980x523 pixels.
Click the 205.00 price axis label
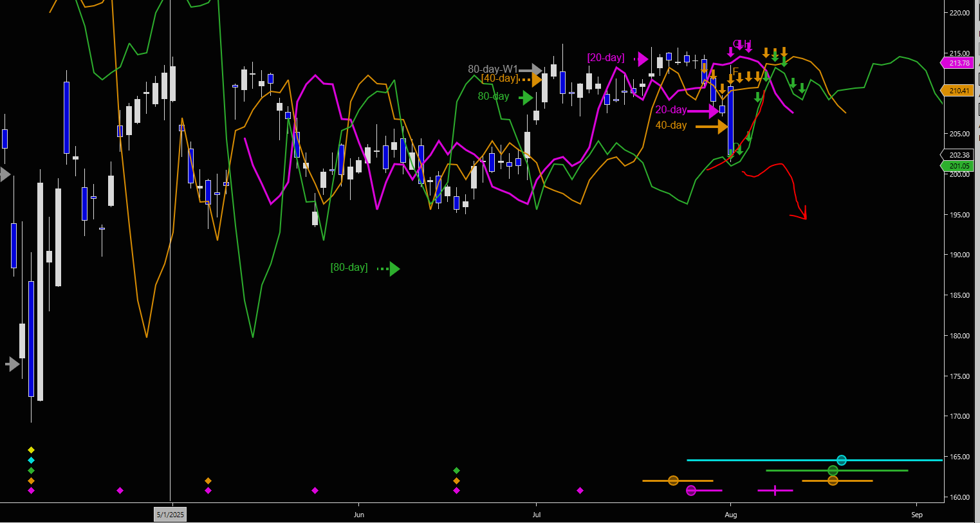tap(959, 134)
